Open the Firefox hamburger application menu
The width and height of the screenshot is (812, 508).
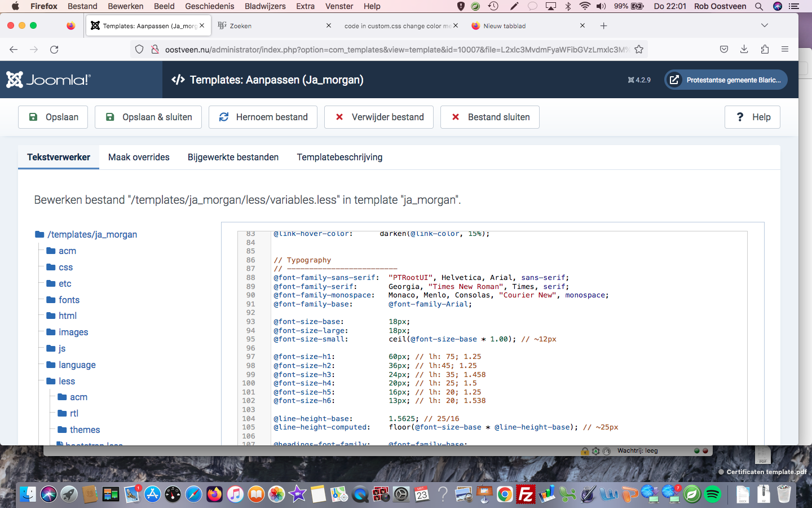pos(785,50)
